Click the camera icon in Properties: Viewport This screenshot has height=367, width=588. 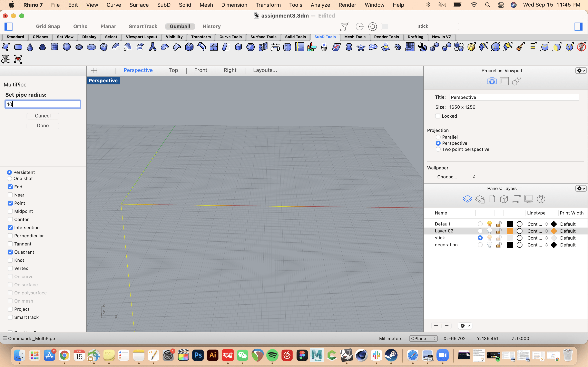pyautogui.click(x=492, y=81)
